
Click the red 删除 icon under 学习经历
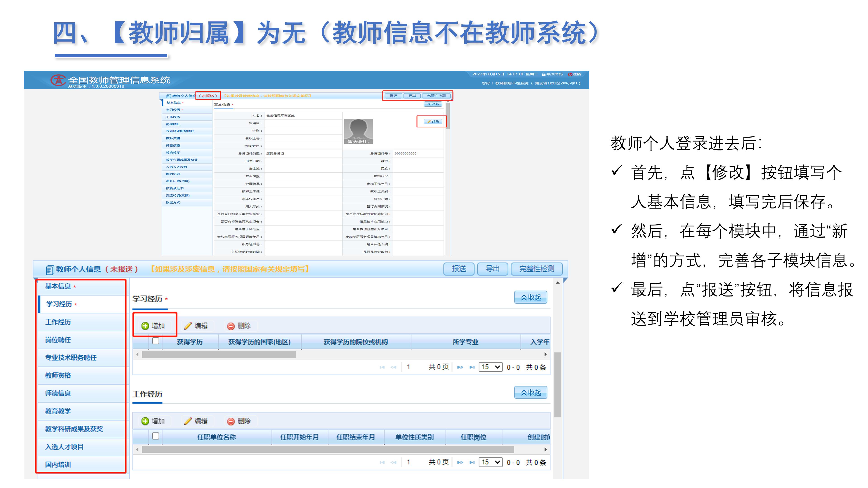[x=231, y=326]
